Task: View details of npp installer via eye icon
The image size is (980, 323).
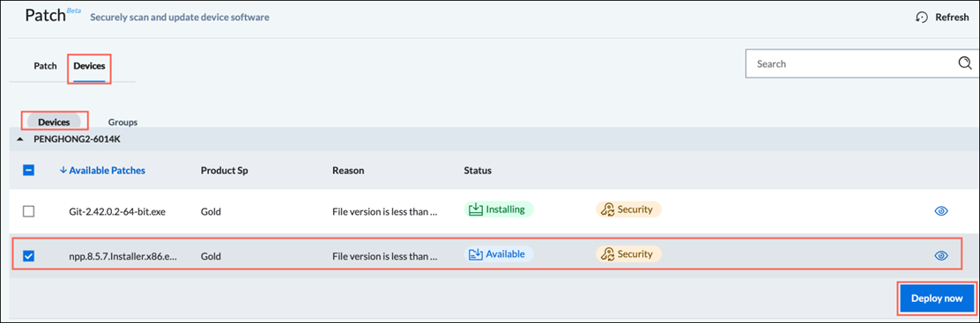Action: click(x=940, y=255)
